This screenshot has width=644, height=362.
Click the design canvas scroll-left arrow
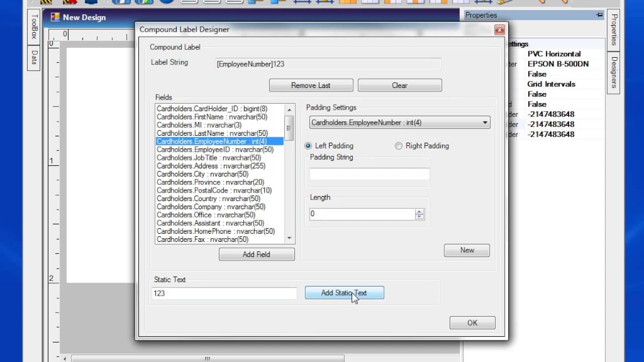(x=64, y=358)
